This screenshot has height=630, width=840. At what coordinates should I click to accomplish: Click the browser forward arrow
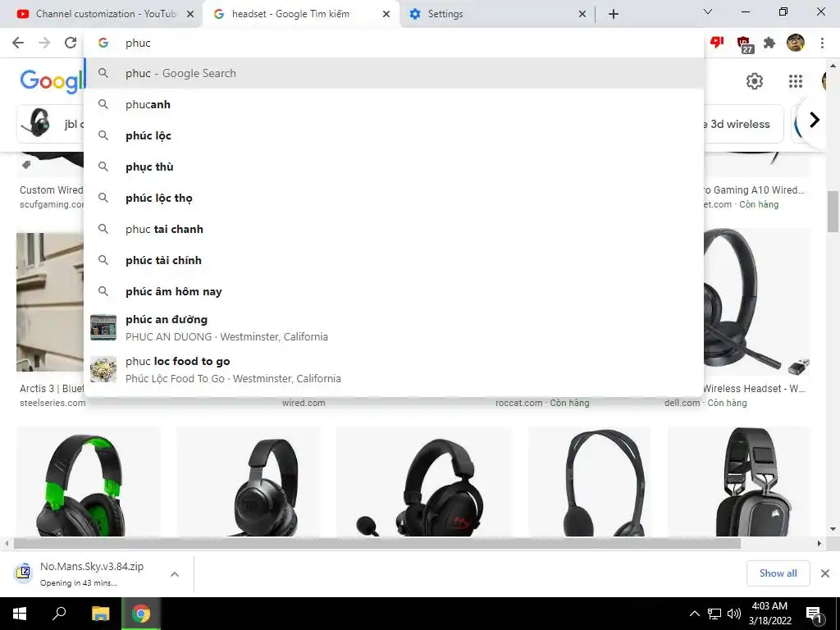pos(44,43)
